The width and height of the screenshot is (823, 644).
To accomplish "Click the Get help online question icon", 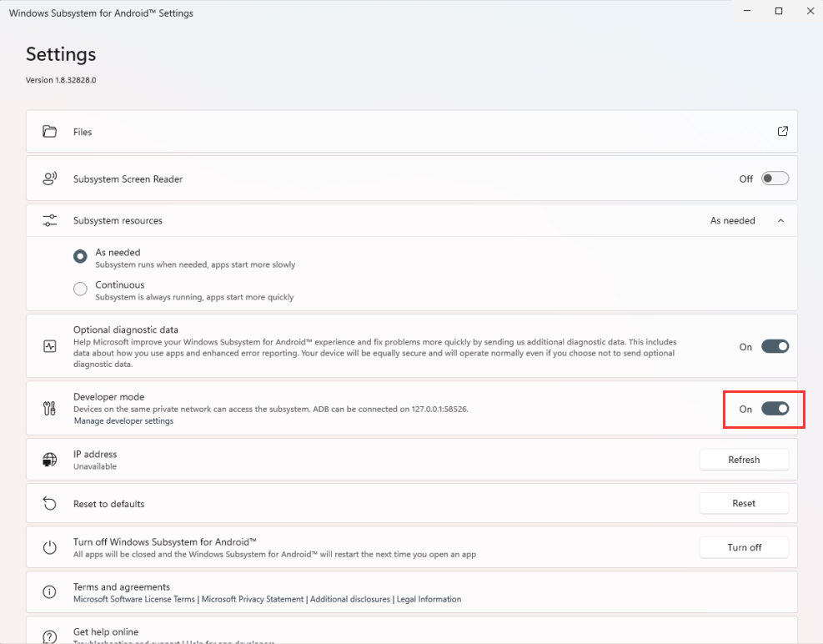I will [49, 636].
